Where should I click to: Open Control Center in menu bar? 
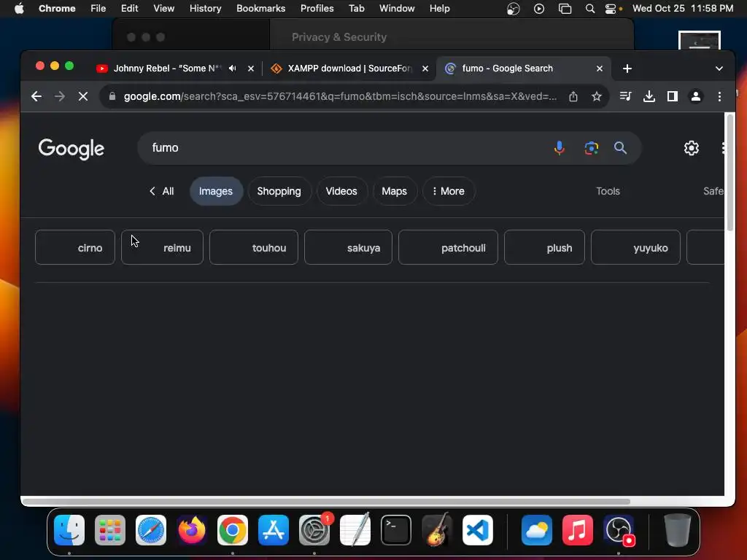[611, 9]
